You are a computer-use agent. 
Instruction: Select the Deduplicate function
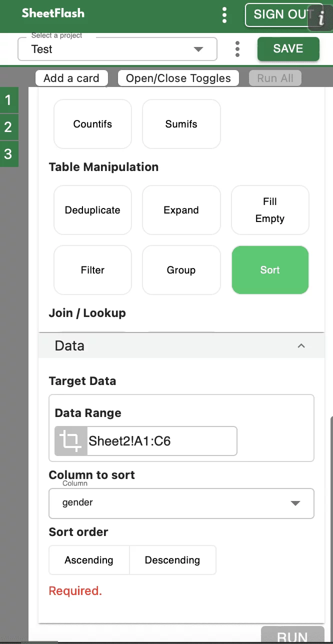pyautogui.click(x=92, y=210)
